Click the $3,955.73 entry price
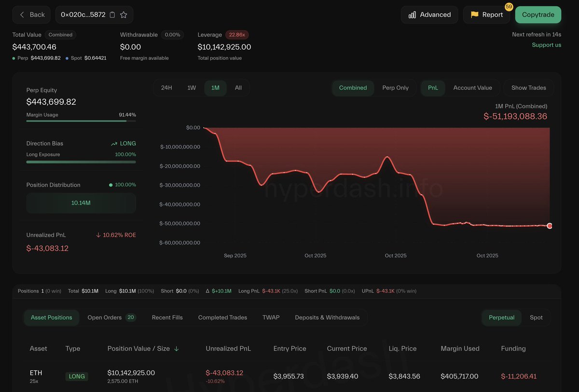This screenshot has height=392, width=579. [x=289, y=376]
